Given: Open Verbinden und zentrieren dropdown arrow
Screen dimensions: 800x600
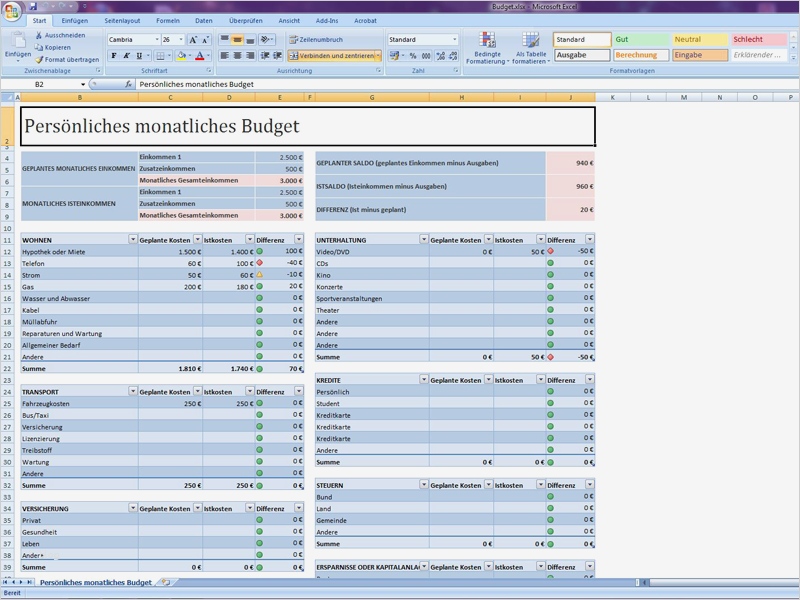Looking at the screenshot, I should pyautogui.click(x=378, y=56).
